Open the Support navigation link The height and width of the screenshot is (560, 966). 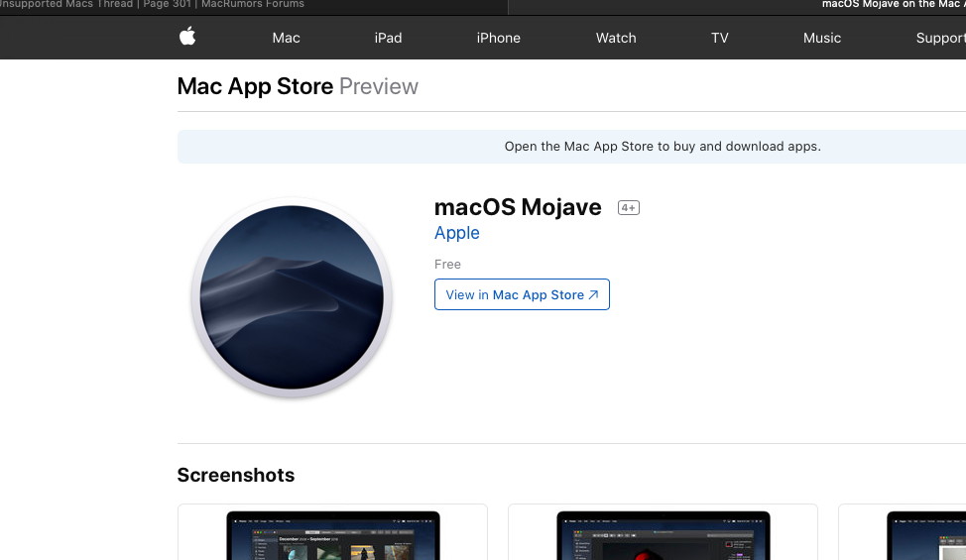tap(941, 38)
